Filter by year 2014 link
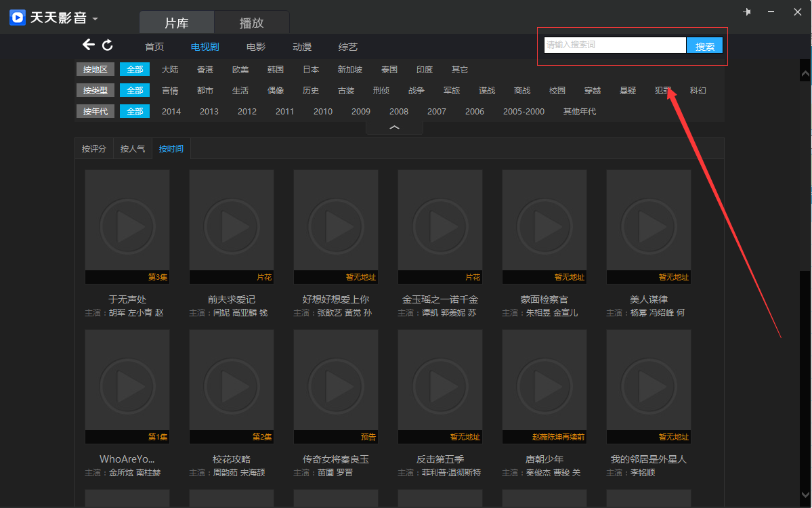Viewport: 812px width, 508px height. (171, 111)
